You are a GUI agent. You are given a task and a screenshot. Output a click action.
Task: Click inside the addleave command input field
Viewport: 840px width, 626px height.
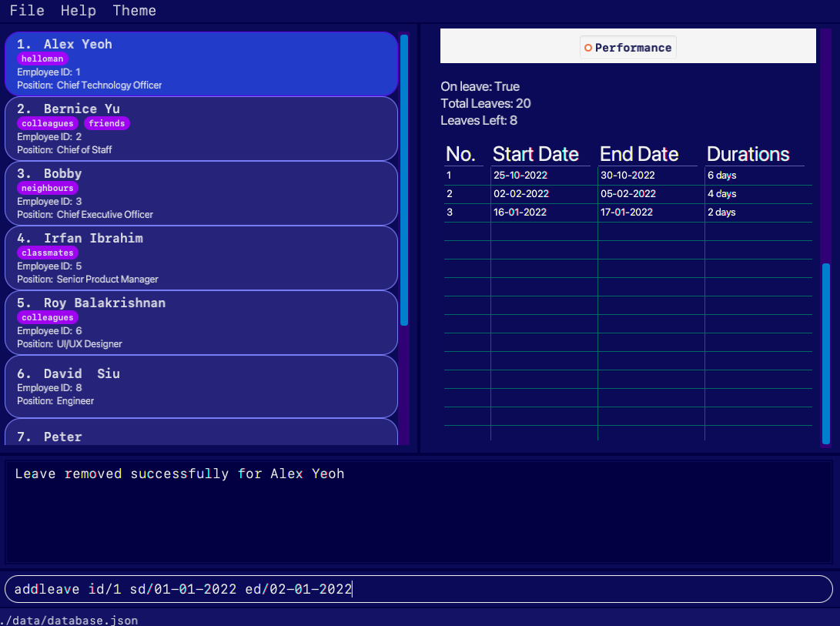point(420,588)
